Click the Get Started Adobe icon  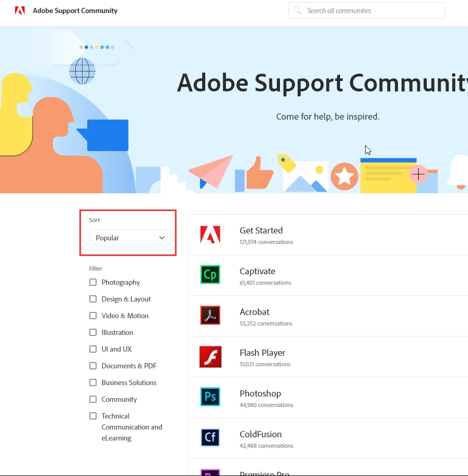pyautogui.click(x=210, y=235)
